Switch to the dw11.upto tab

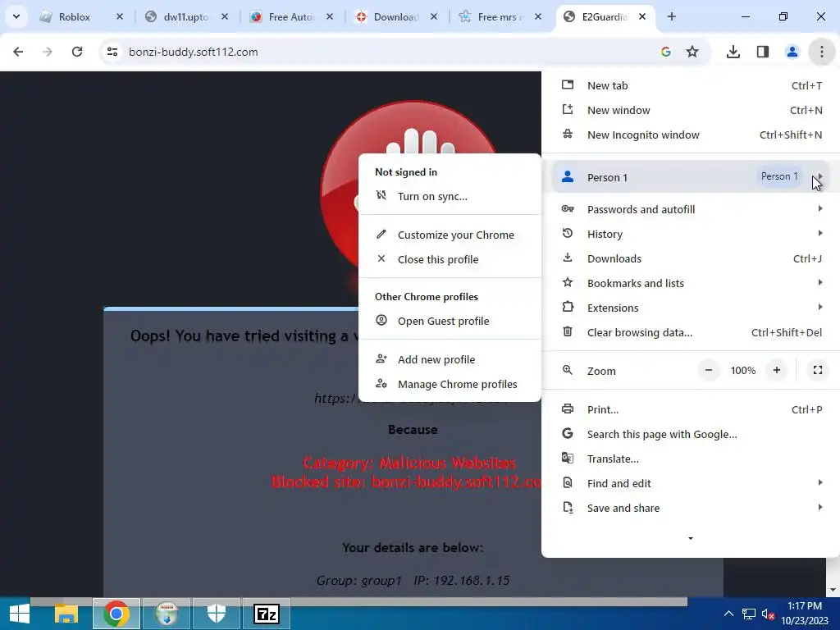coord(185,17)
